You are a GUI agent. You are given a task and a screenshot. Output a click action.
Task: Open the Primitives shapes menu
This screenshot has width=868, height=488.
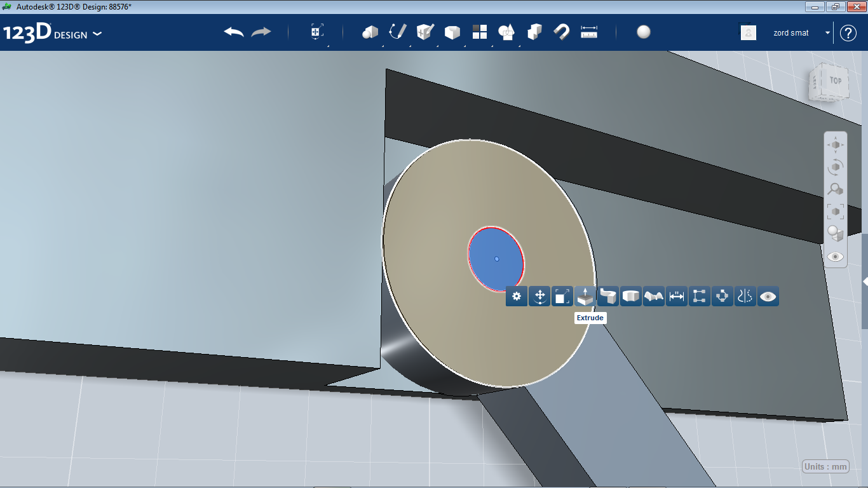[370, 32]
